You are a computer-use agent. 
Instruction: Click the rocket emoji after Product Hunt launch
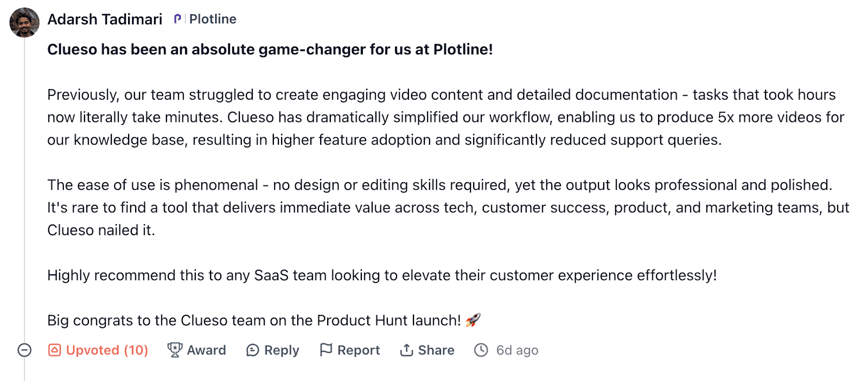473,320
